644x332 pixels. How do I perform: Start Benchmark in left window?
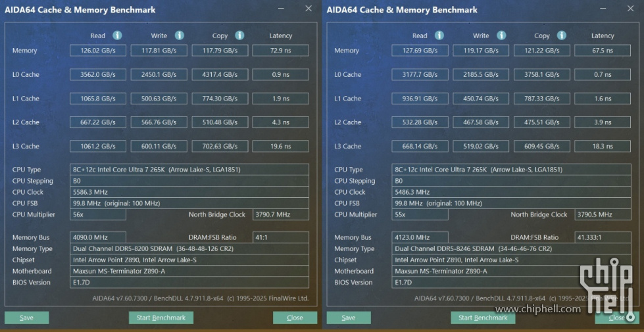[x=161, y=318]
